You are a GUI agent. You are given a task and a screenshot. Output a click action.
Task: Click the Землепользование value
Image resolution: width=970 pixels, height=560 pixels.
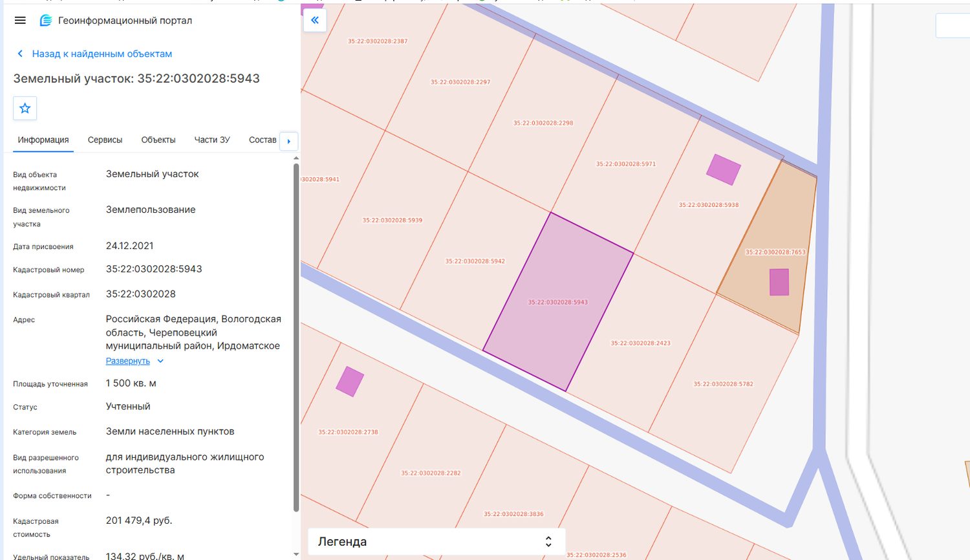tap(151, 210)
